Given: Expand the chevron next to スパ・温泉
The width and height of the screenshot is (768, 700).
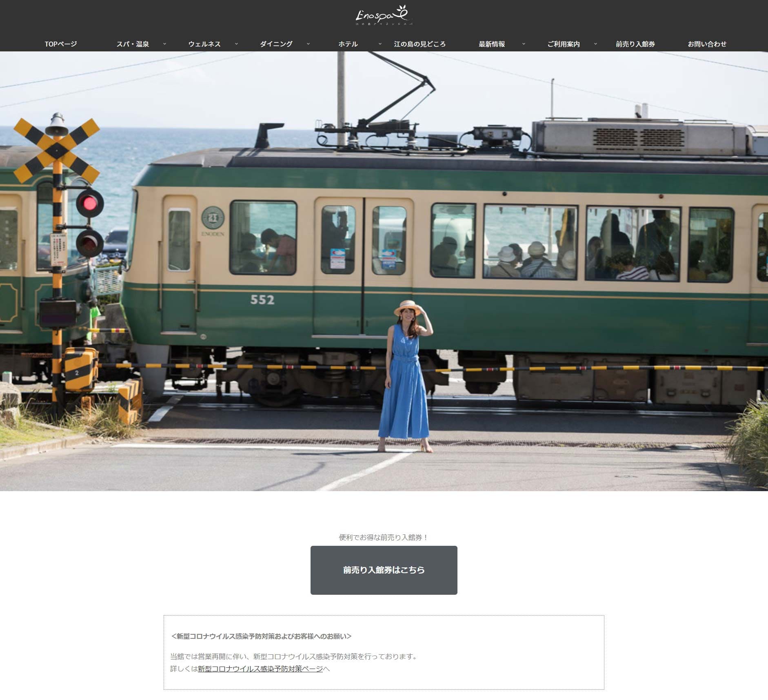Looking at the screenshot, I should click(x=165, y=44).
